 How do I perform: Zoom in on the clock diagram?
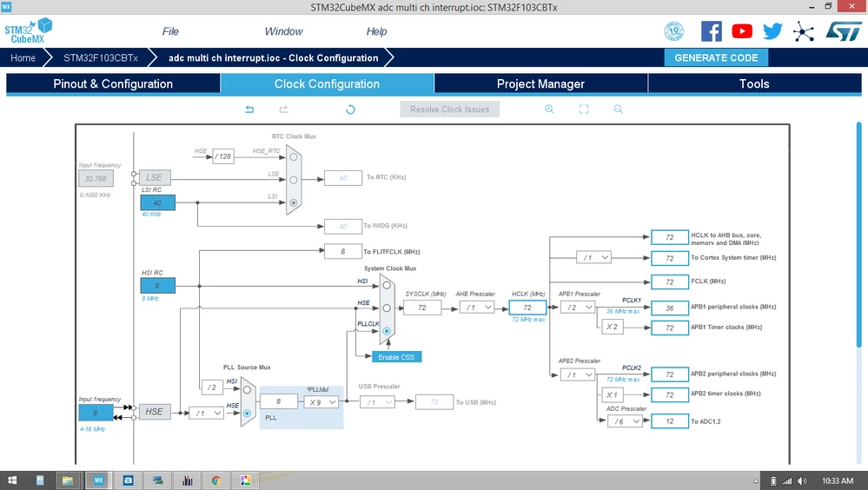tap(549, 109)
